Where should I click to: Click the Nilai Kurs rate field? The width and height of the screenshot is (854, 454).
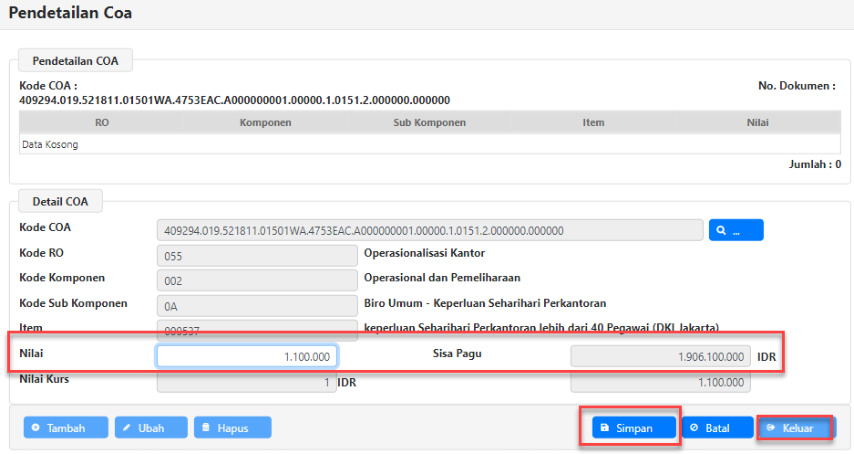click(x=247, y=382)
